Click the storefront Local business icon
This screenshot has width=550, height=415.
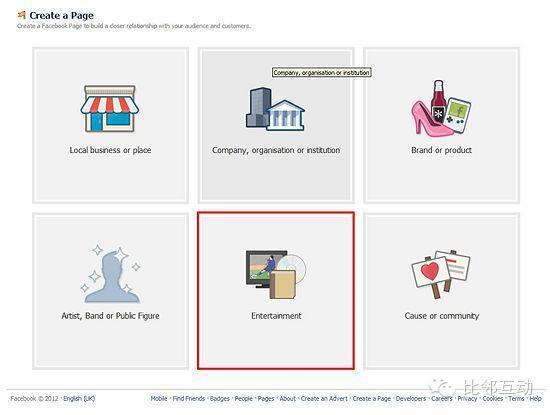[110, 109]
